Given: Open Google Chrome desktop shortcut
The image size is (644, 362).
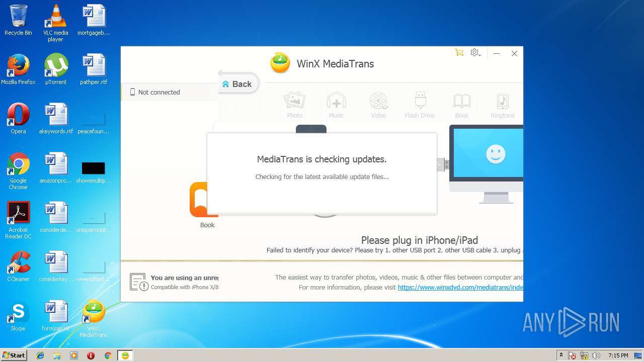Looking at the screenshot, I should coord(18,171).
